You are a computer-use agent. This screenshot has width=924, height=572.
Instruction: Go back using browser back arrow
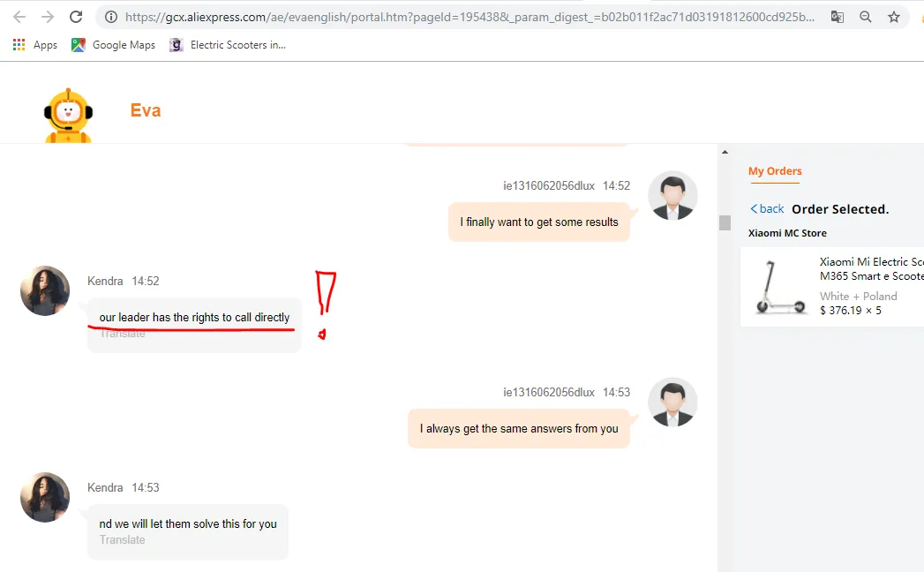[19, 17]
